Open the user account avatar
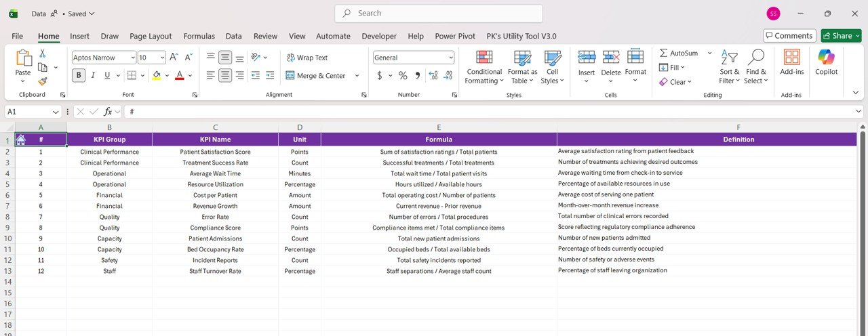The image size is (868, 336). point(773,14)
